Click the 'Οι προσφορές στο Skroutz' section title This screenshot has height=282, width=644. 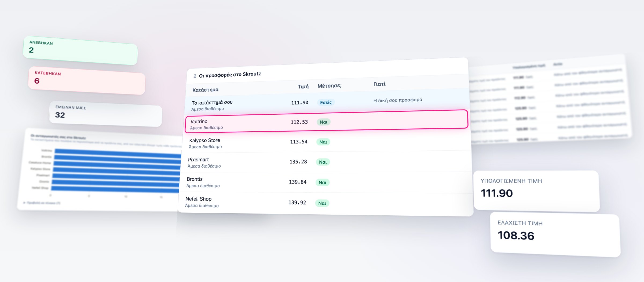(230, 74)
